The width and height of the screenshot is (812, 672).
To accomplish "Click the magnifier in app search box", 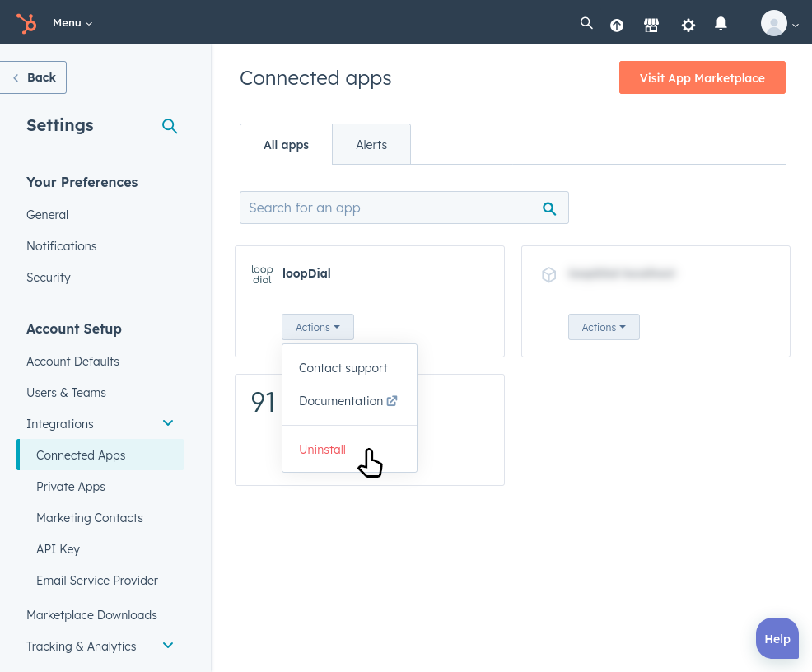I will 549,208.
